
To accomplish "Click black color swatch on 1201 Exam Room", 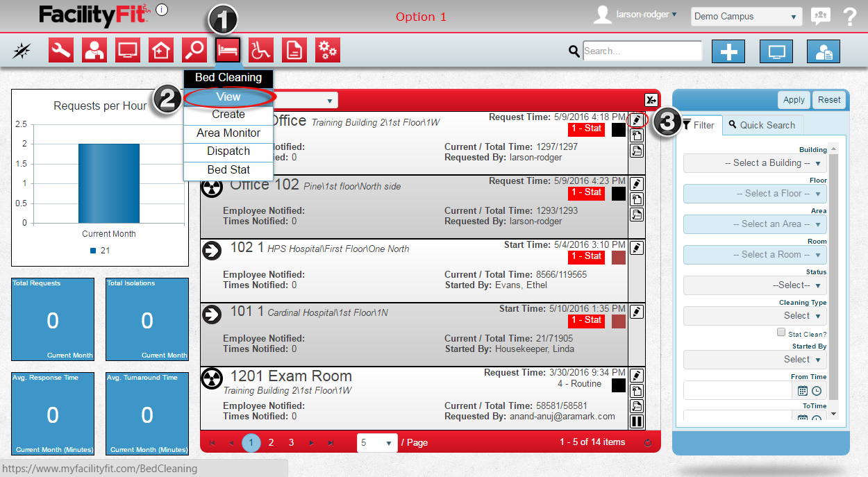I will 618,385.
